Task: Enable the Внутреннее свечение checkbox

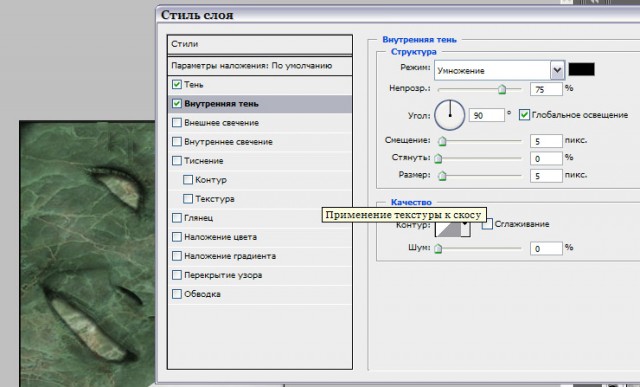Action: (x=177, y=142)
